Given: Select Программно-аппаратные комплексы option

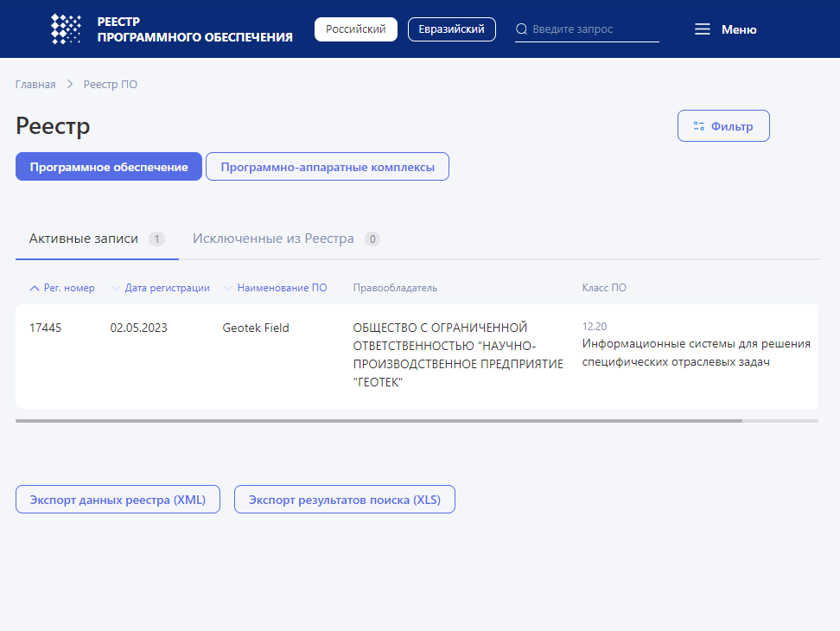Looking at the screenshot, I should [x=328, y=167].
